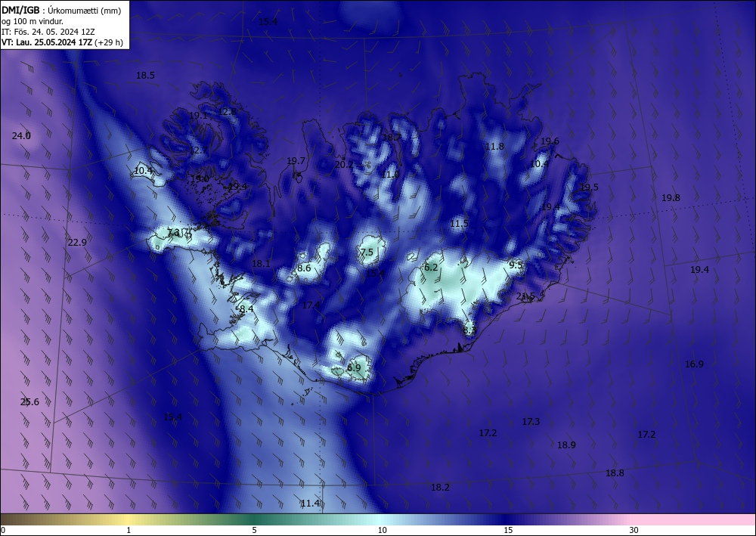Click the map value 8.3
The height and width of the screenshot is (536, 756).
pos(469,330)
